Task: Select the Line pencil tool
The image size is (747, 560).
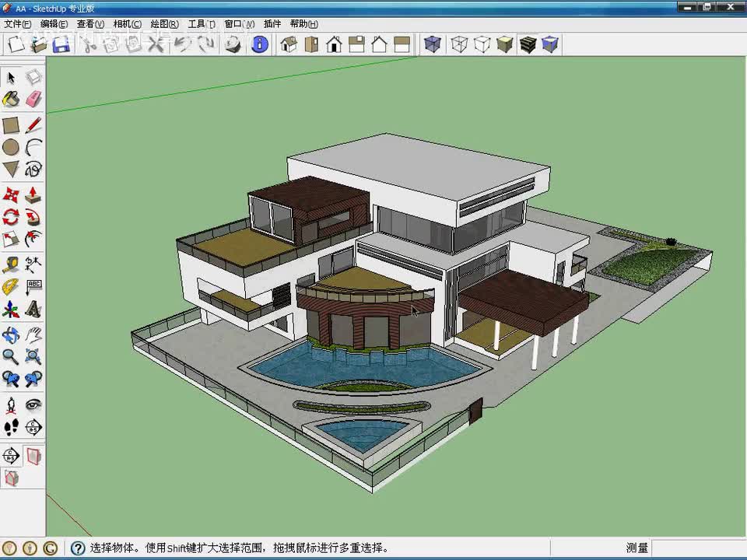Action: pos(33,126)
